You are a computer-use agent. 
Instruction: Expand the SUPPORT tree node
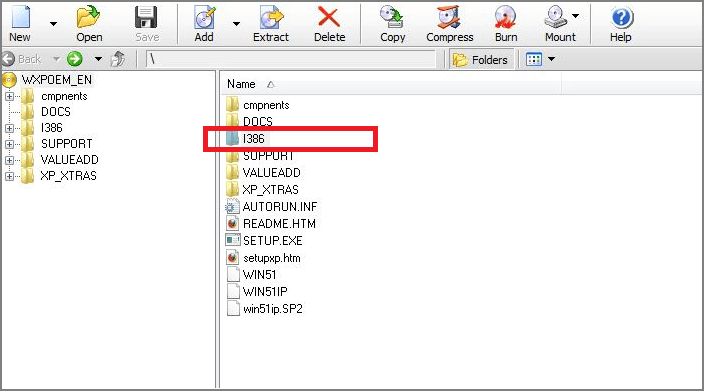(x=9, y=144)
